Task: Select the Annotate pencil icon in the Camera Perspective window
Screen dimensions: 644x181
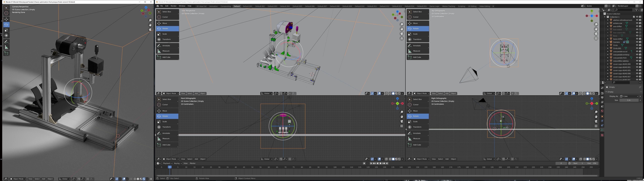Action: 6,42
